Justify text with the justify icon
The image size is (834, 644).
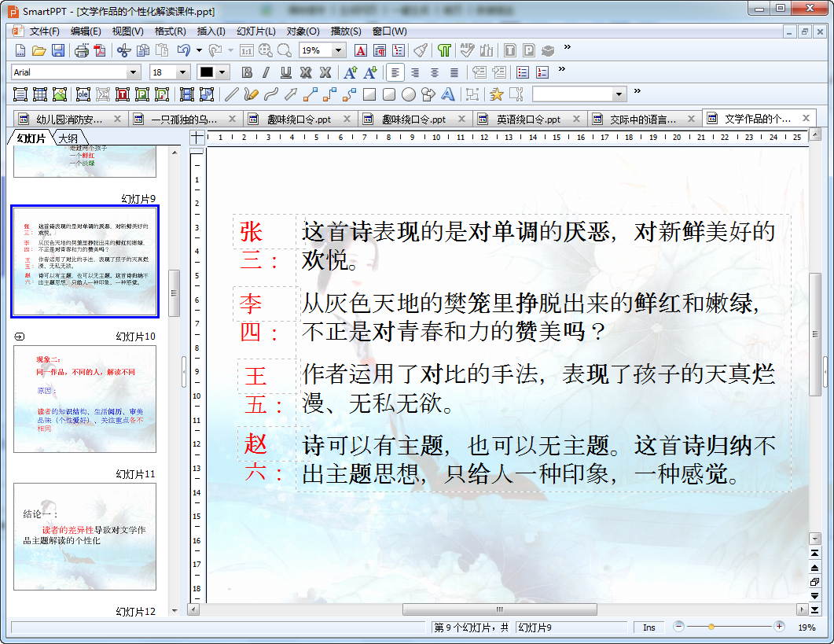point(454,72)
